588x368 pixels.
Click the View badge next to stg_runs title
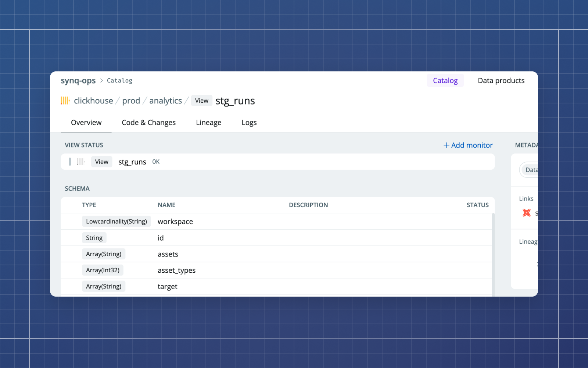[202, 100]
